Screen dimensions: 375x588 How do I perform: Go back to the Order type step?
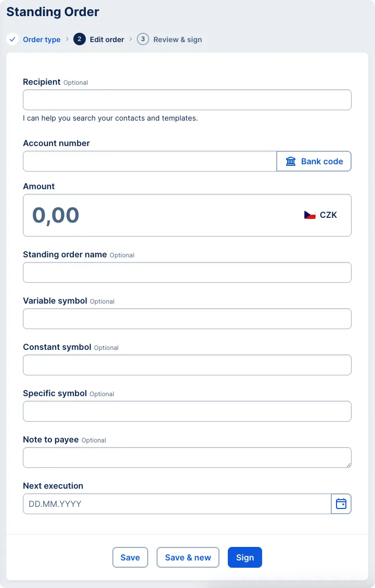(42, 39)
